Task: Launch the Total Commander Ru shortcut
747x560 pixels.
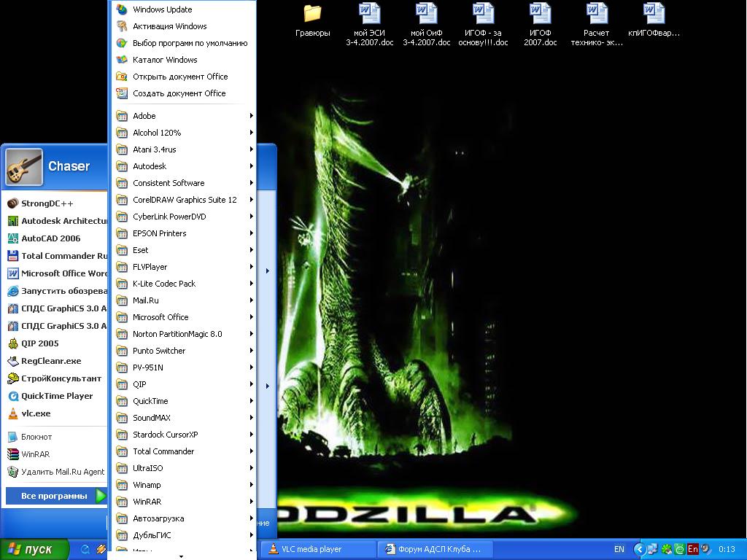Action: tap(56, 256)
